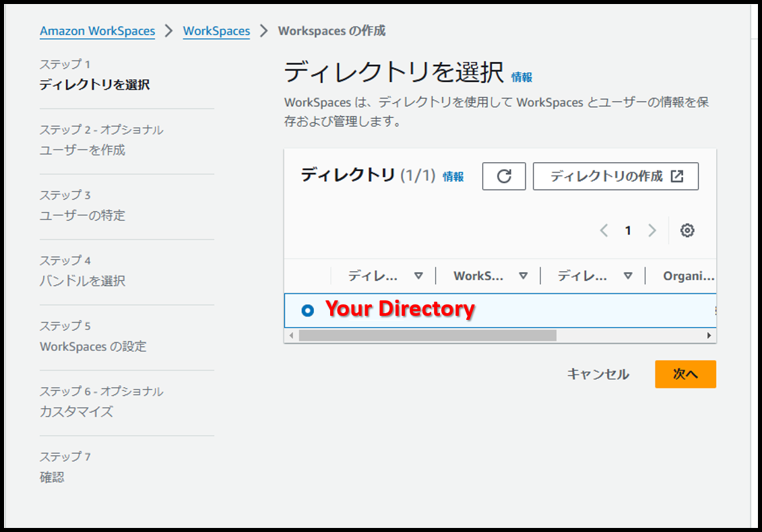Click the scrollbar left arrow

click(291, 335)
